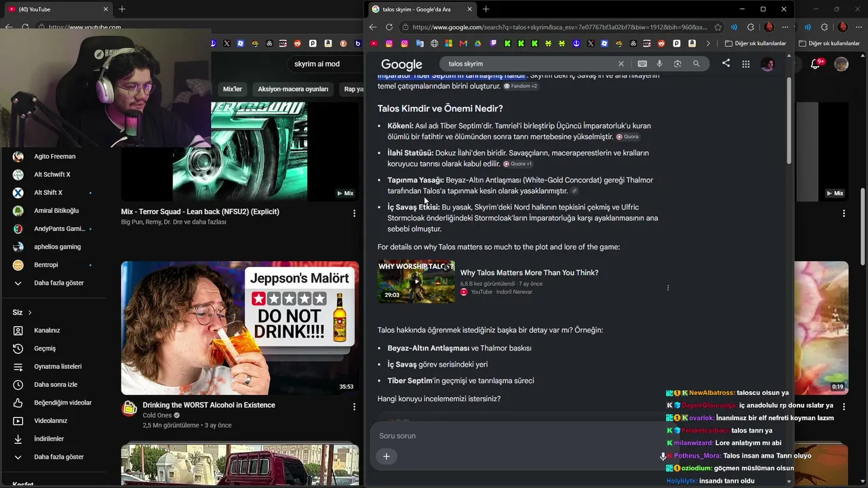
Task: Open 'Diğer sık kullanılanlar' folder in the Google window
Action: point(755,43)
